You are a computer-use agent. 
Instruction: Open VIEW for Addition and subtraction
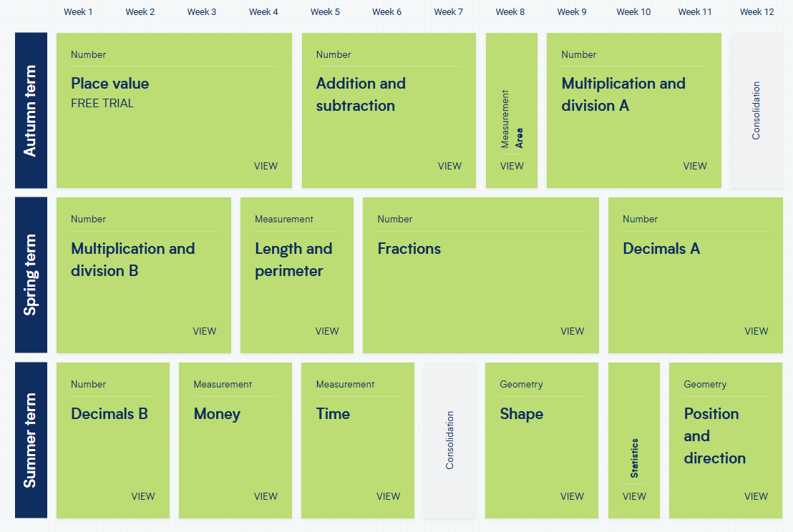449,166
